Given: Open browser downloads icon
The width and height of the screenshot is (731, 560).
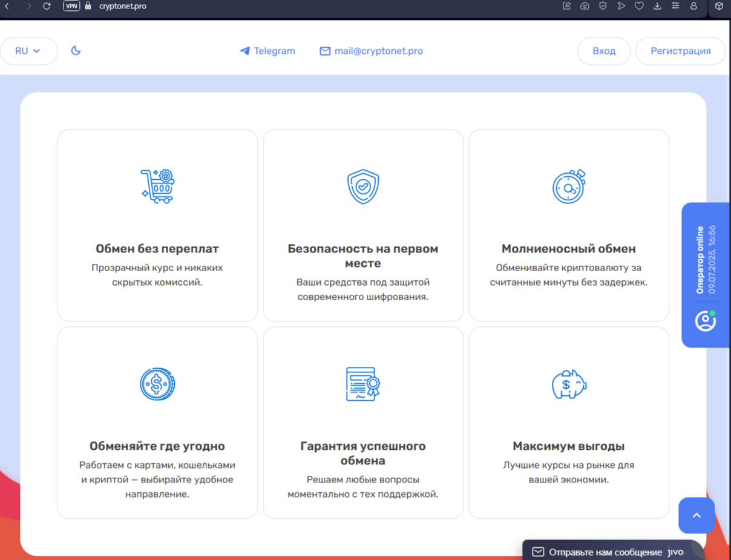Looking at the screenshot, I should [x=657, y=6].
